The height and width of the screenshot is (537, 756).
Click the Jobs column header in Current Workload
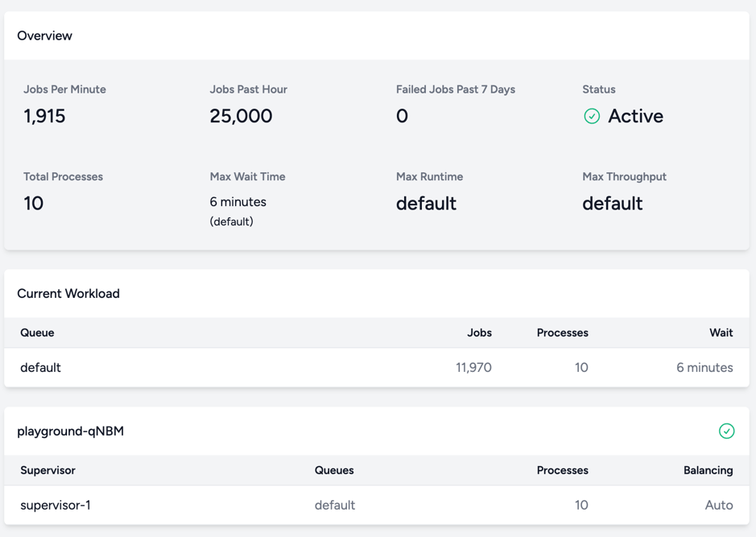point(479,333)
